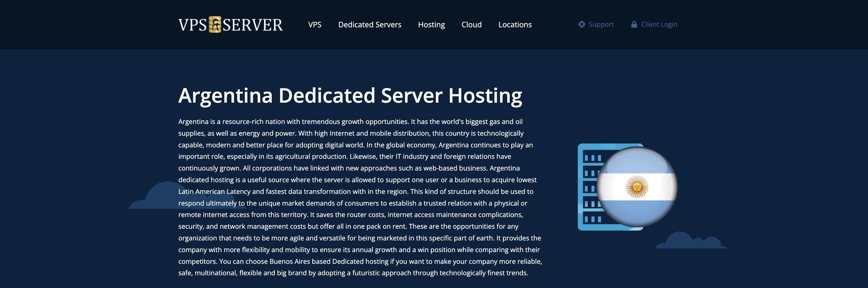868x288 pixels.
Task: Click the Client Login padlock icon
Action: 634,24
